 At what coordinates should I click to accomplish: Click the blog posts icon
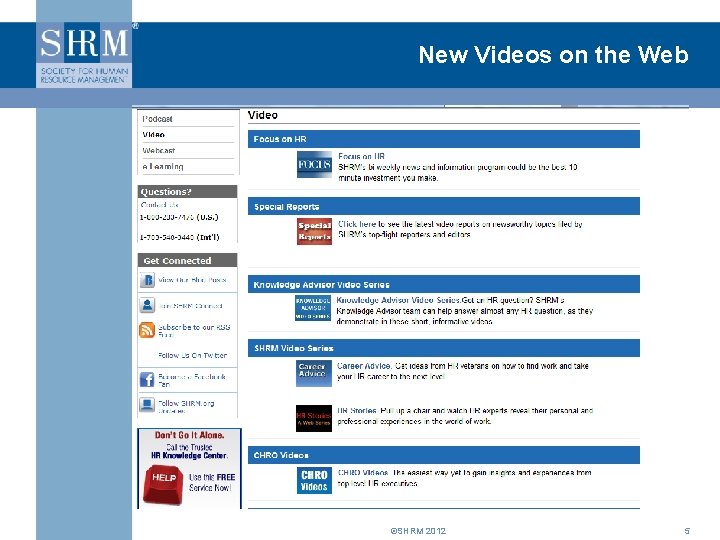pos(147,280)
